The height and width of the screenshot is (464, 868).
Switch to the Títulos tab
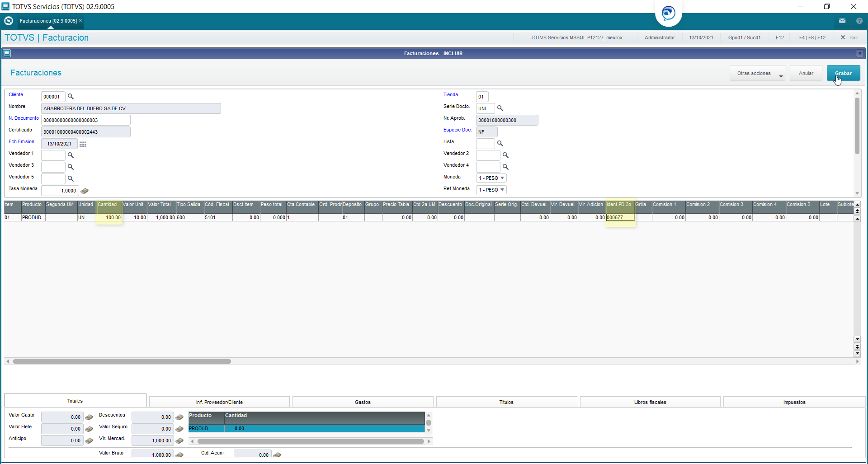pos(506,402)
